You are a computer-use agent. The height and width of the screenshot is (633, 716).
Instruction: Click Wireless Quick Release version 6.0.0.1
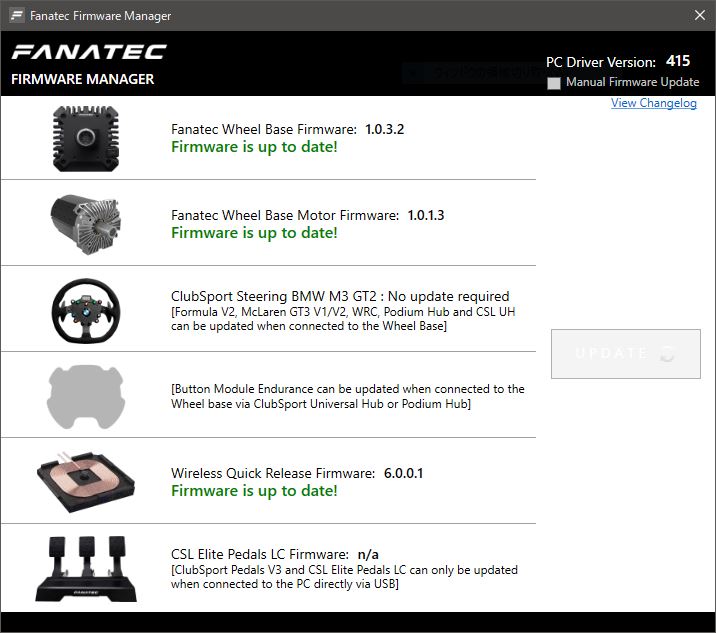click(x=404, y=473)
